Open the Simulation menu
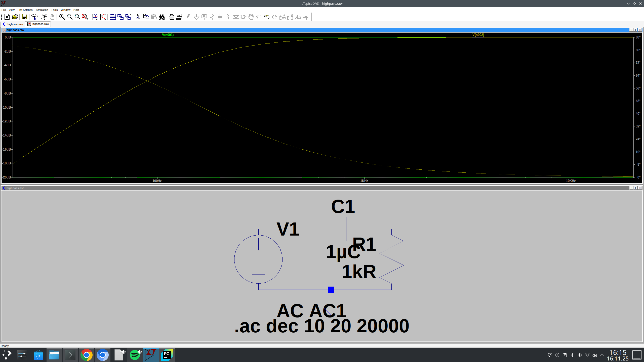 tap(42, 10)
